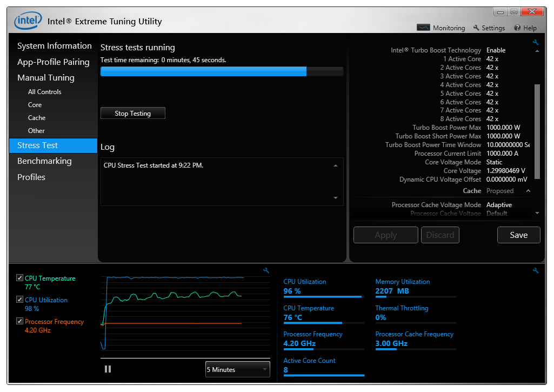Click wrench icon above the monitor gauges
This screenshot has width=554, height=392.
point(536,270)
